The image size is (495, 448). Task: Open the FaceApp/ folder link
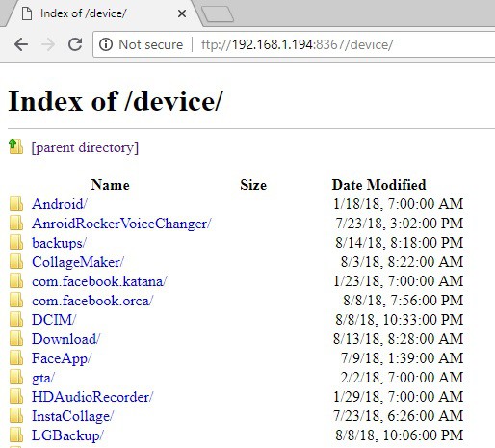[x=62, y=358]
